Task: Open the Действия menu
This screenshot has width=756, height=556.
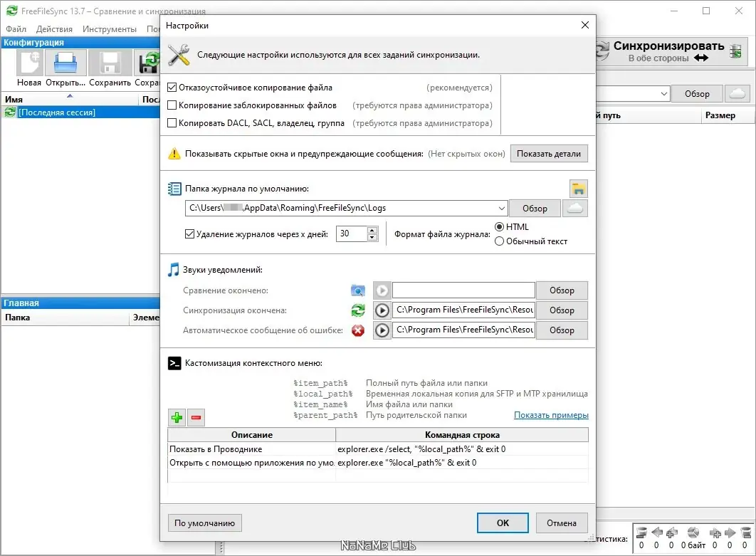Action: pos(54,29)
